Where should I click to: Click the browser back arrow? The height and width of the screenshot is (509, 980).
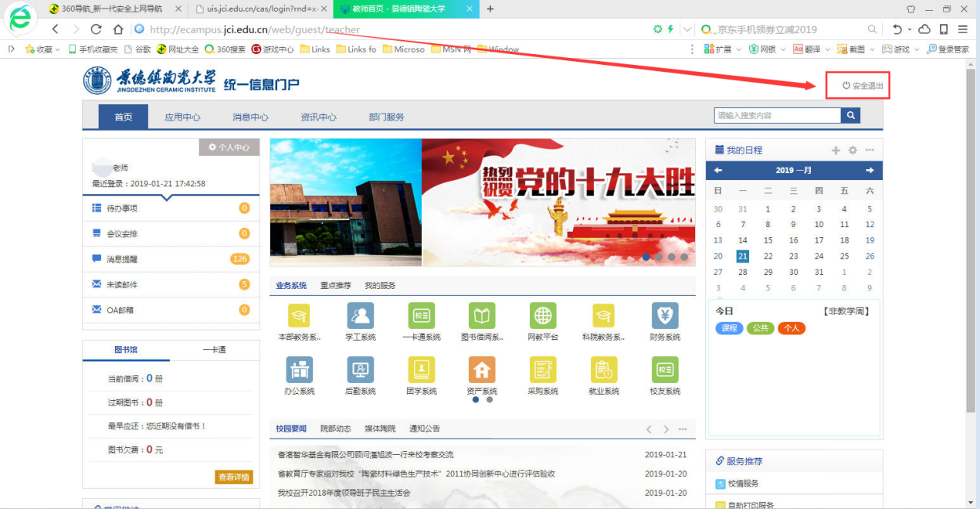coord(56,29)
